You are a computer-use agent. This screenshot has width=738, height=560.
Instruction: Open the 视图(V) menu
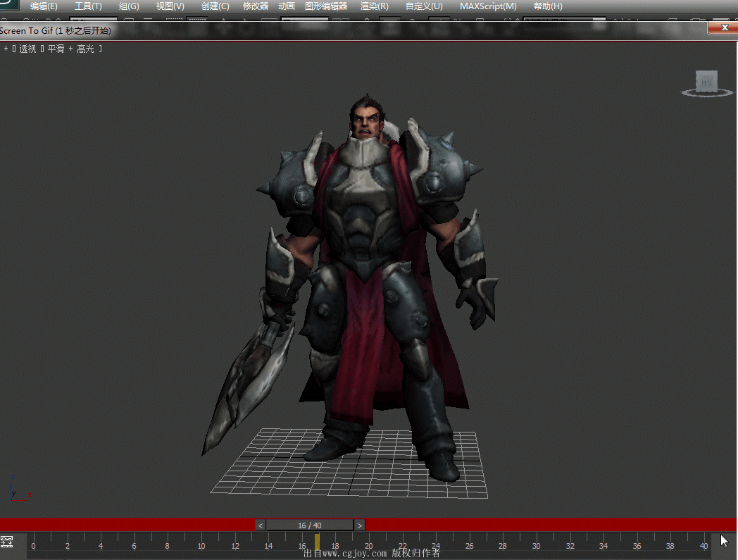(170, 6)
